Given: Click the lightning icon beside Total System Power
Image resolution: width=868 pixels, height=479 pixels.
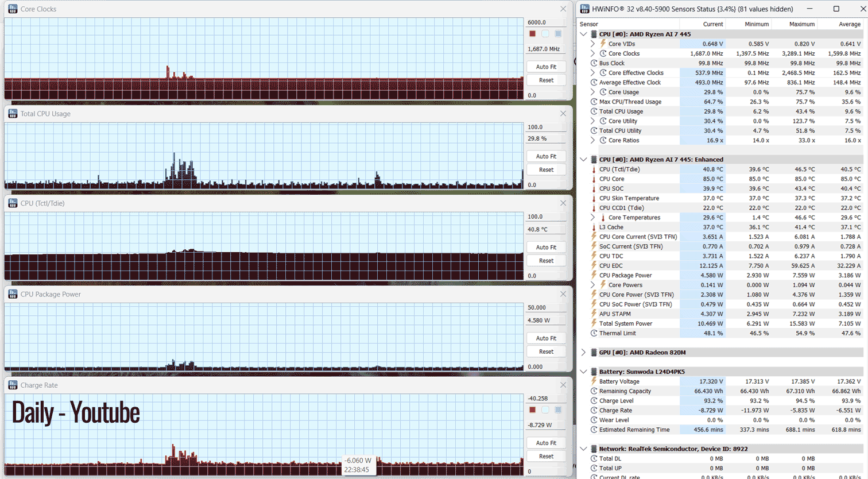Looking at the screenshot, I should pos(594,323).
